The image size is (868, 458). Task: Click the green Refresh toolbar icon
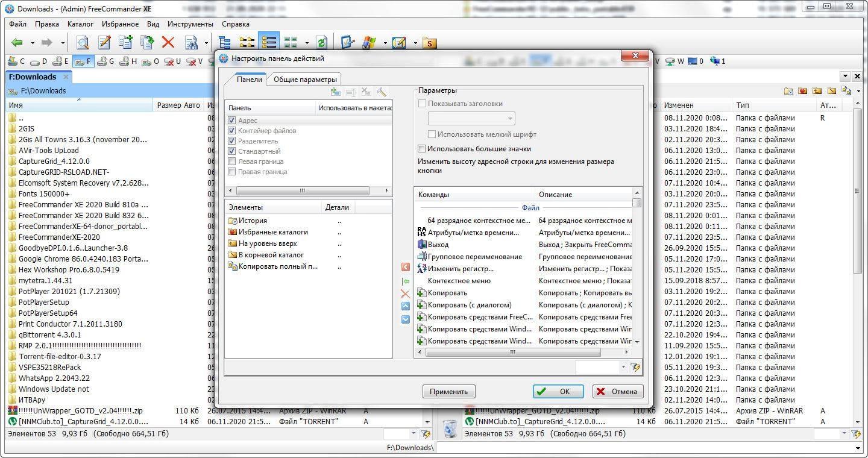[321, 42]
